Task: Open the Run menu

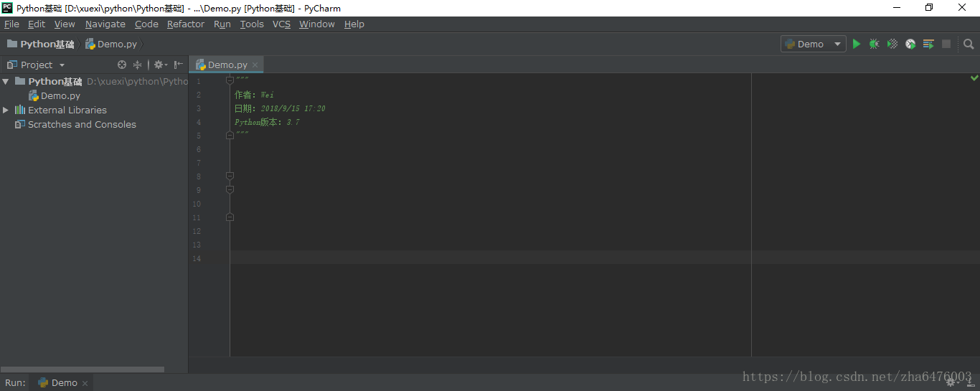Action: [x=222, y=24]
